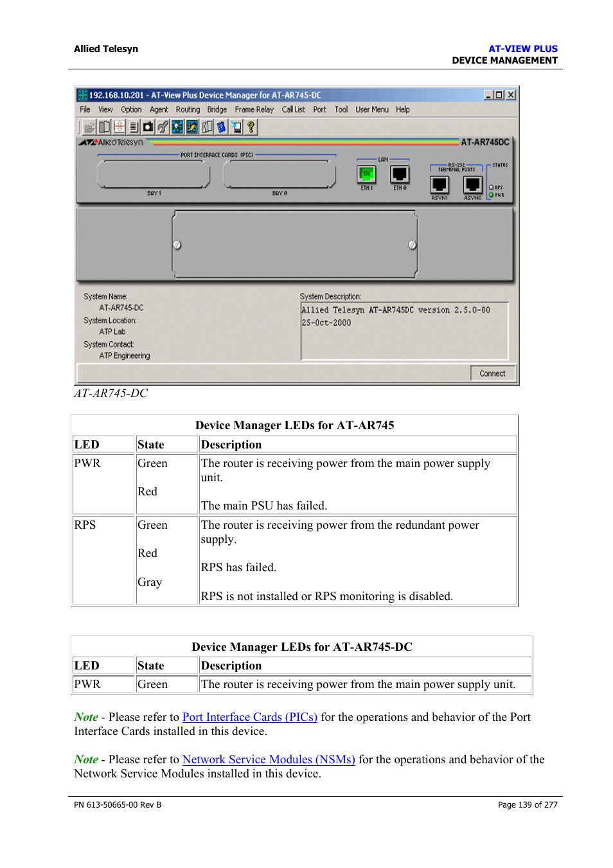
Task: Click the green PWR status LED
Action: click(492, 195)
